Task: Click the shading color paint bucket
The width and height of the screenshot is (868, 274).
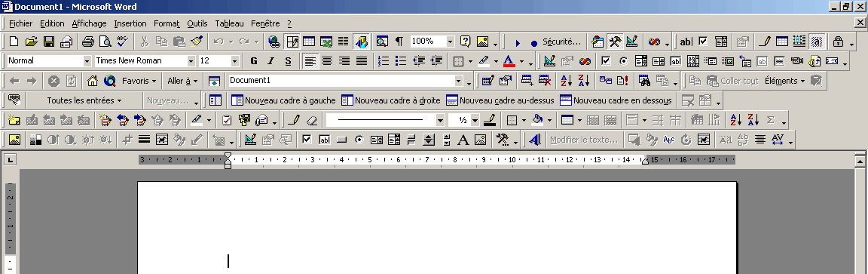Action: point(537,120)
